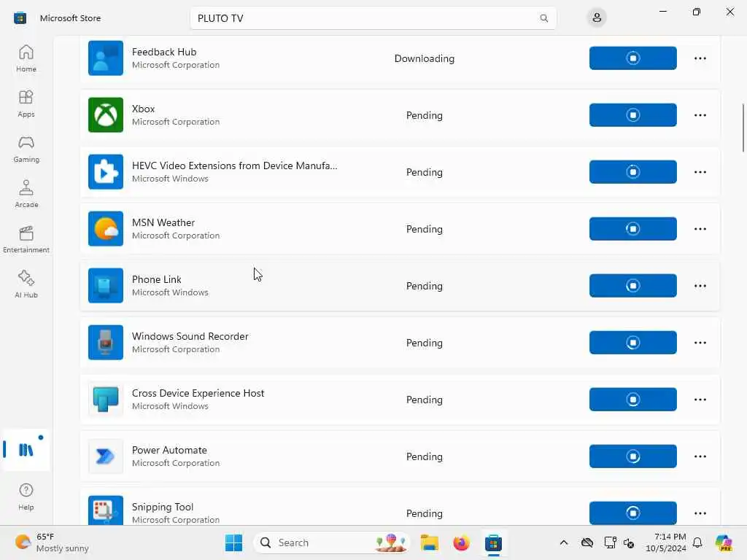The width and height of the screenshot is (747, 560).
Task: Select the MSN Weather app name
Action: (163, 222)
